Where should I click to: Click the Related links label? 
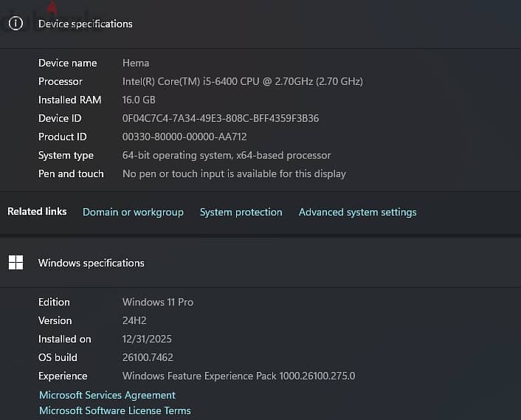(x=37, y=212)
